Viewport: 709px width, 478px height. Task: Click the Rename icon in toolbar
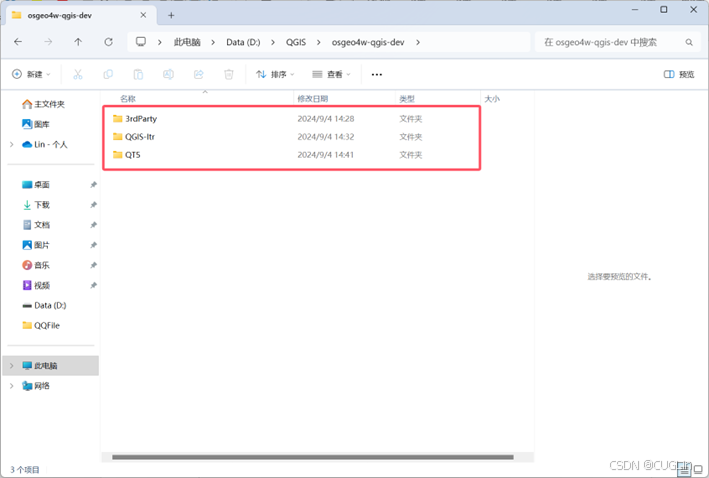click(168, 74)
